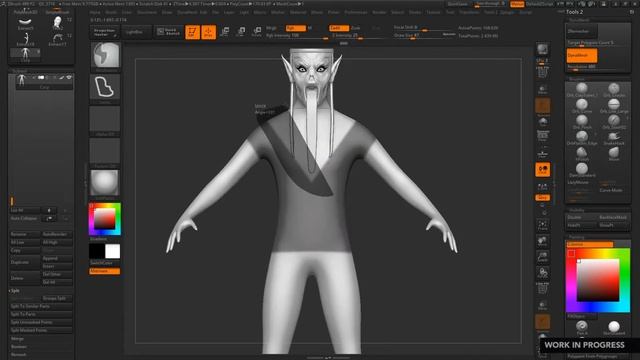Viewport: 640px width, 360px height.
Task: Open the Alpha slot on left shelf
Action: 105,119
